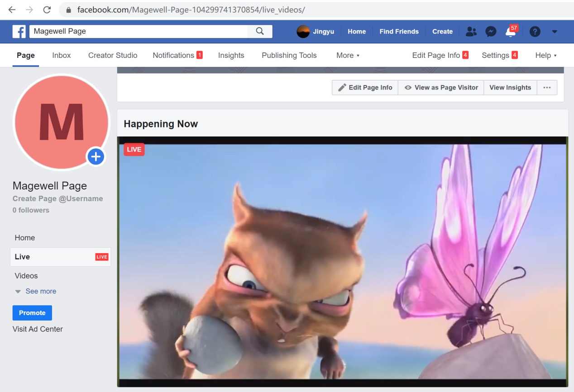Click the browser back arrow
574x392 pixels.
(12, 9)
